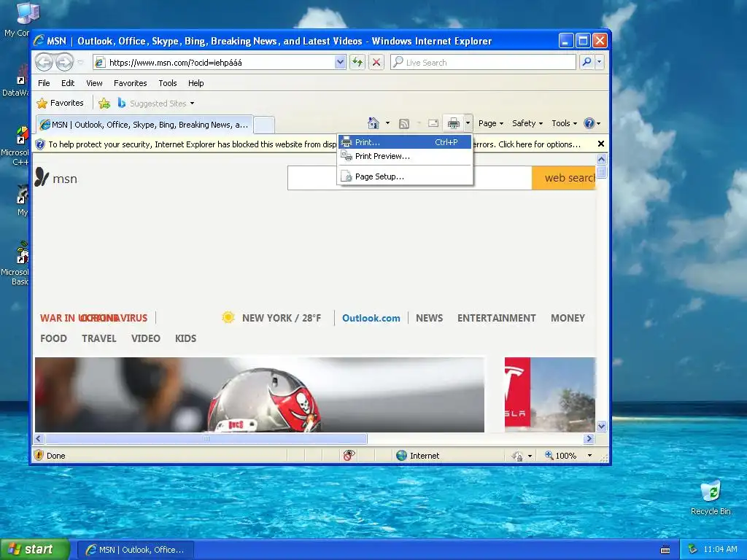The height and width of the screenshot is (560, 747).
Task: Choose Page Setup... menu entry
Action: pos(405,176)
